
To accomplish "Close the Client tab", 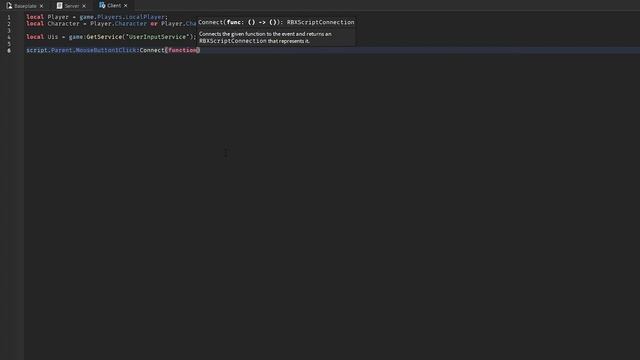I will [126, 6].
